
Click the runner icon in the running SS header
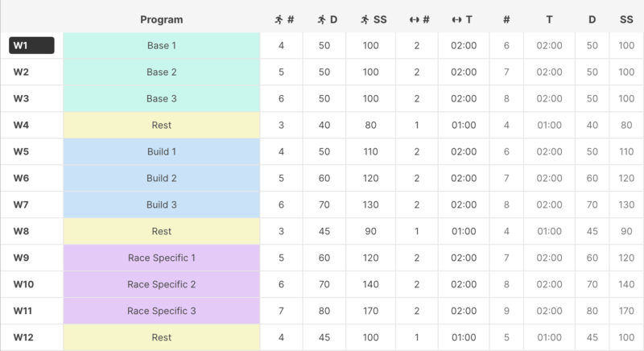[x=365, y=19]
